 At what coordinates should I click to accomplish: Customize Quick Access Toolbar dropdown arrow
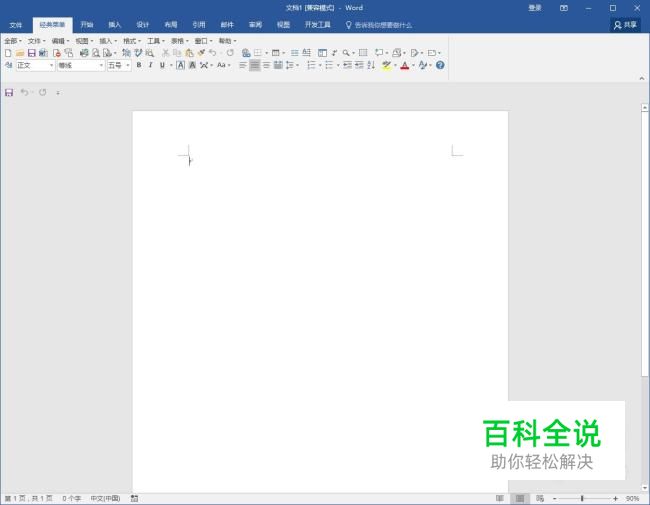click(58, 92)
